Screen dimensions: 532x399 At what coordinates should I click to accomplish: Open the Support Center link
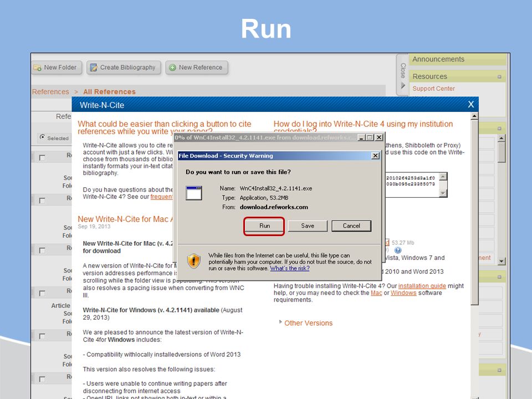pyautogui.click(x=433, y=89)
